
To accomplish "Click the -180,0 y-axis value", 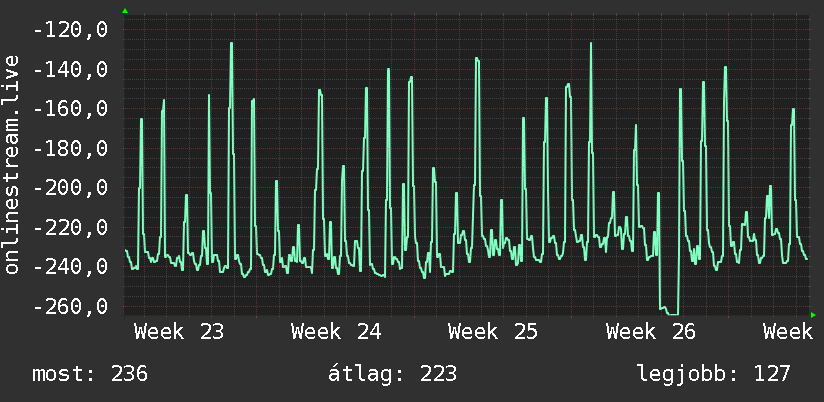I will click(x=70, y=149).
